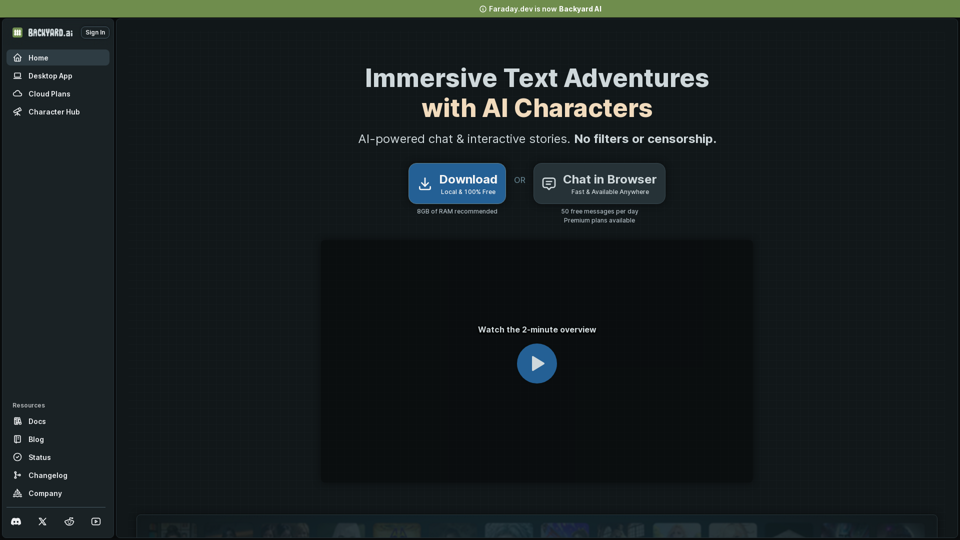The image size is (960, 540).
Task: Click the chat bubble icon on Chat in Browser
Action: coord(549,184)
